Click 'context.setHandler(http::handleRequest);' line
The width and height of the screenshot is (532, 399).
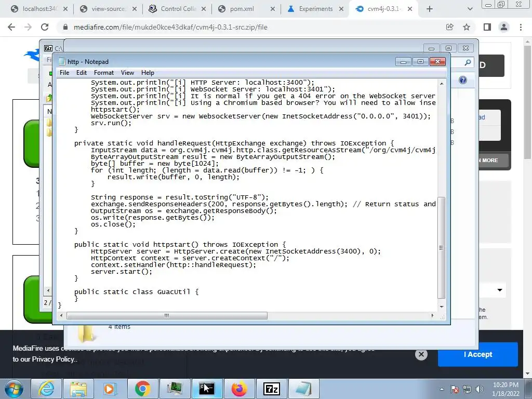(x=174, y=264)
